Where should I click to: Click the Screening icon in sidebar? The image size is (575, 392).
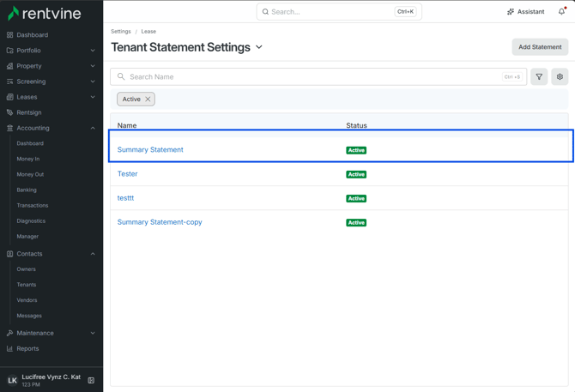(10, 81)
